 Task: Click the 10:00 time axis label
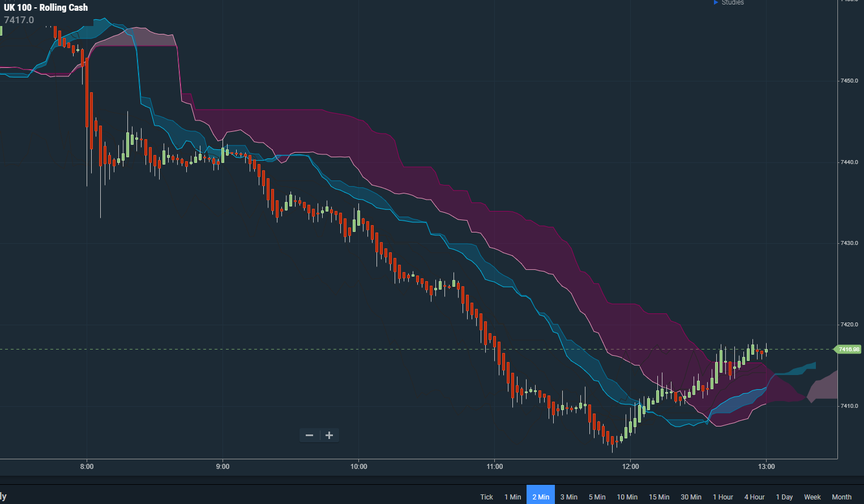(x=358, y=467)
